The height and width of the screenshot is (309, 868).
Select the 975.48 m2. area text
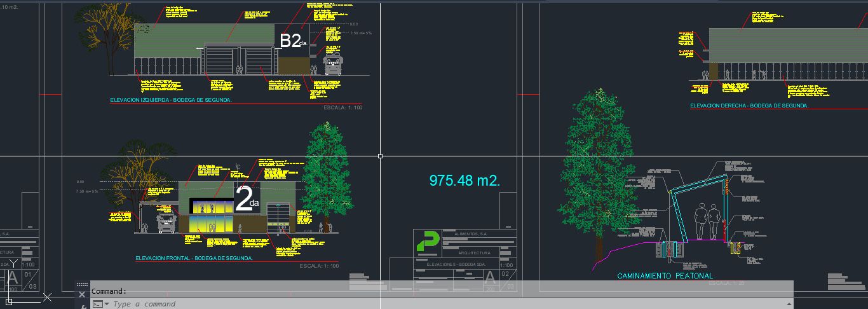(465, 181)
